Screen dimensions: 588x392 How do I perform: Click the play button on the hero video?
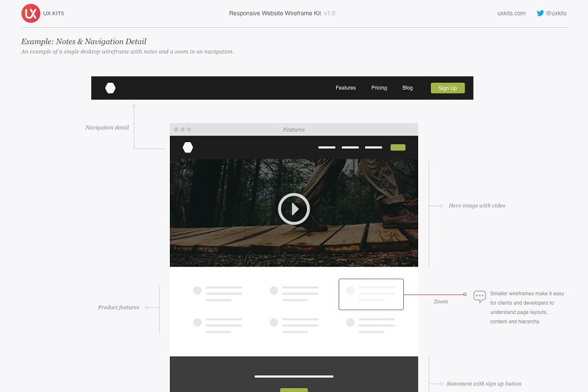[294, 207]
